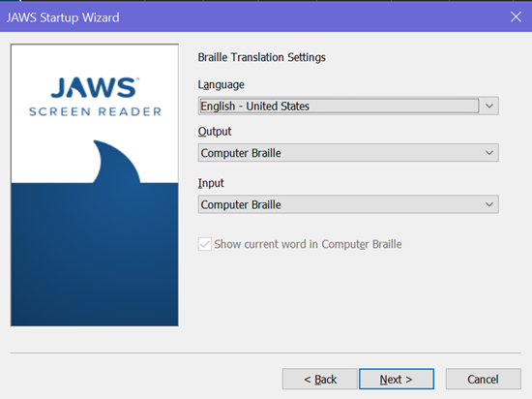The width and height of the screenshot is (532, 399).
Task: Click the shark fin graphic
Action: pos(117,162)
